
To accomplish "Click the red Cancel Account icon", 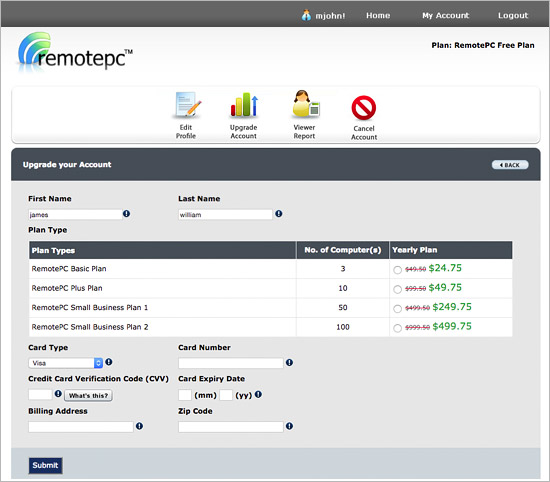I will coord(364,108).
